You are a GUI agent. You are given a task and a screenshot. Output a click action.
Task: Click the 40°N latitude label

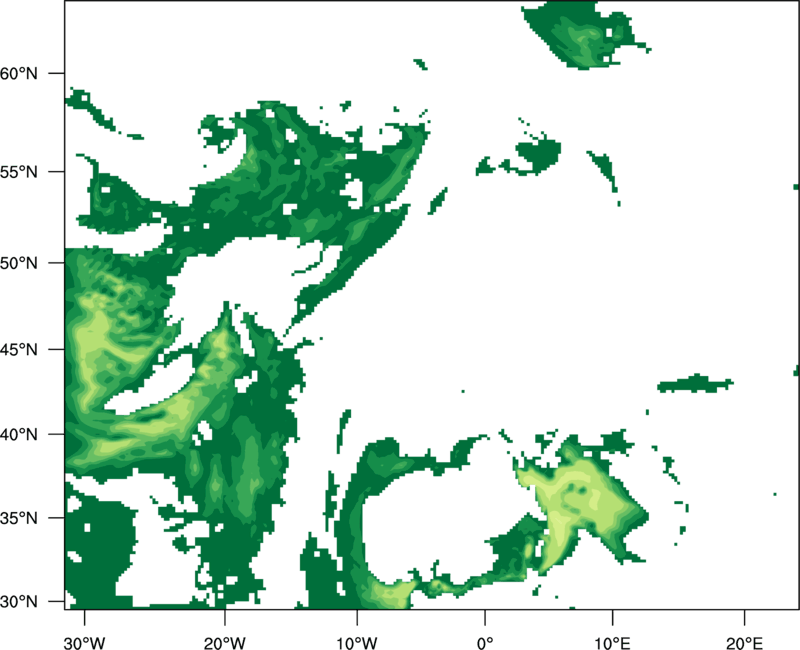click(19, 435)
